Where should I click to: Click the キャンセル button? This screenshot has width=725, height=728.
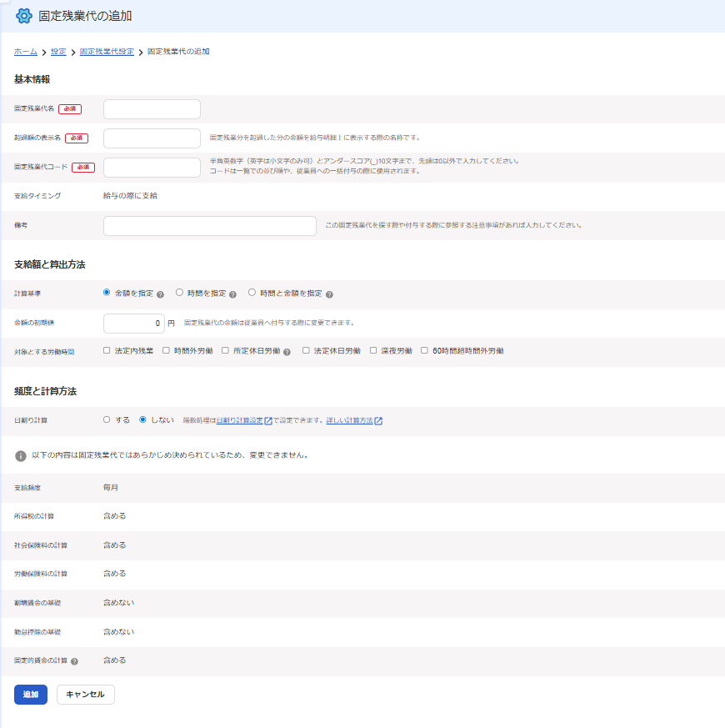coord(85,695)
